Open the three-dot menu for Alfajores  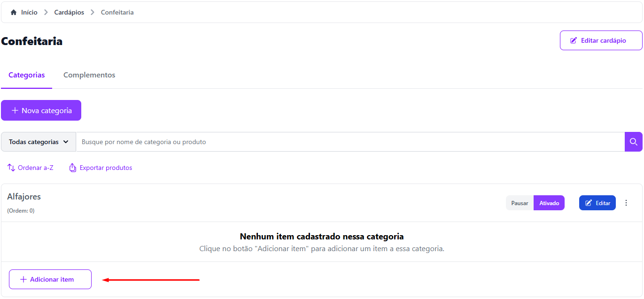click(x=626, y=203)
